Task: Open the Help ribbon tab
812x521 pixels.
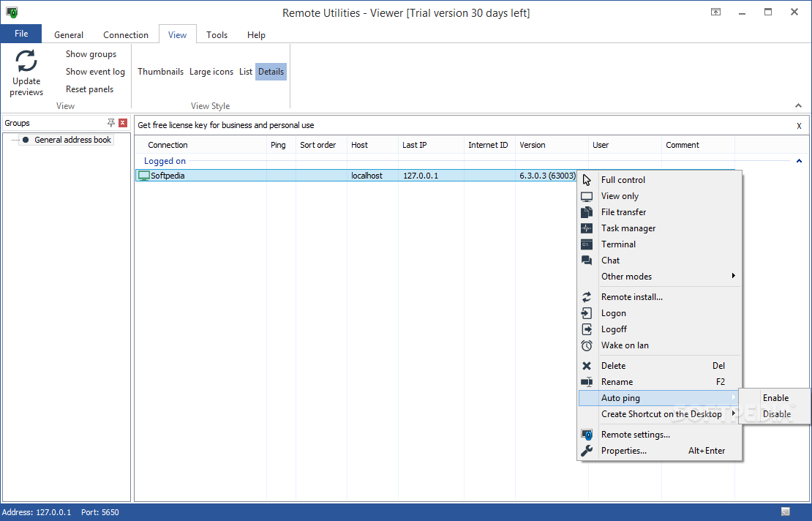Action: (256, 34)
